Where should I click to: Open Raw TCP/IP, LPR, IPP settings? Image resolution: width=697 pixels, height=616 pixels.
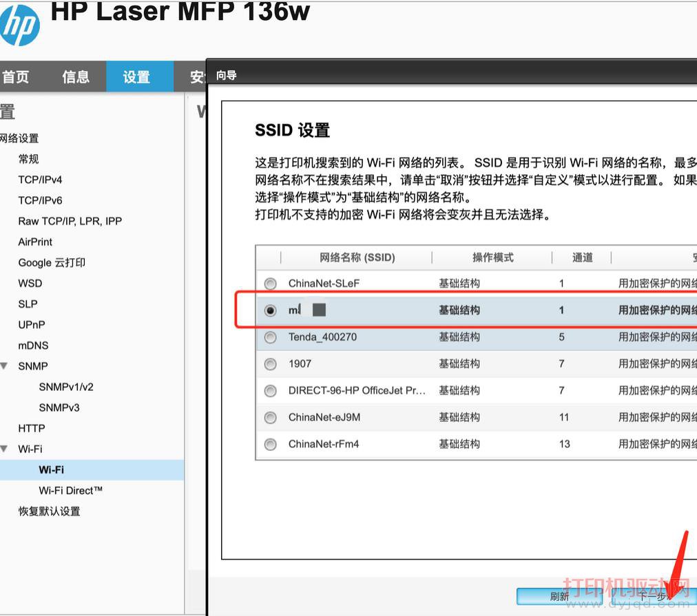coord(70,221)
